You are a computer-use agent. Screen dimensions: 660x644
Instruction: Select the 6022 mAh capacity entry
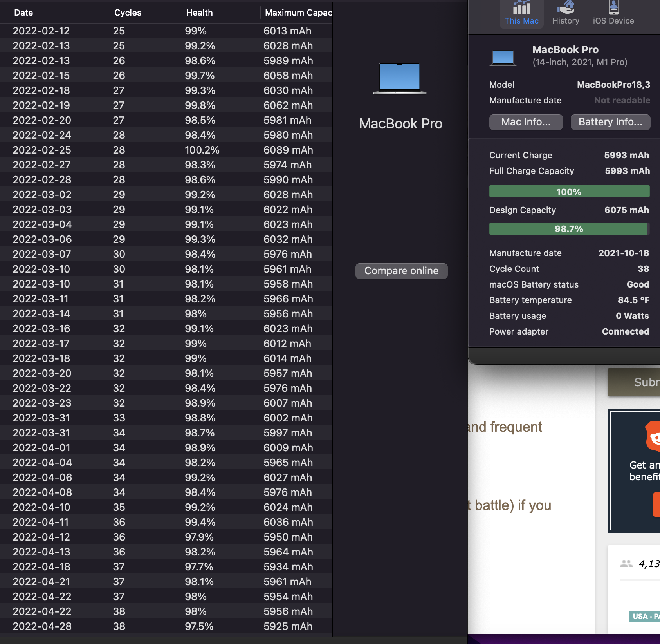(288, 210)
